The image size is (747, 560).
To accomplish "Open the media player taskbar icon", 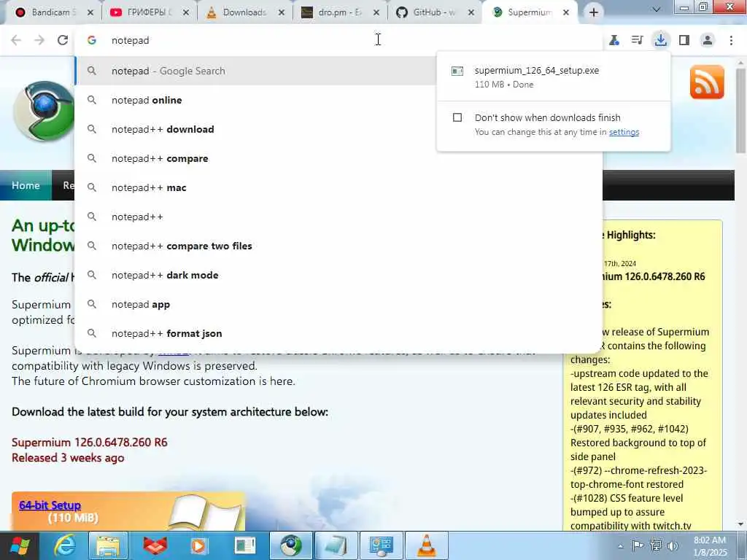I will click(x=198, y=545).
